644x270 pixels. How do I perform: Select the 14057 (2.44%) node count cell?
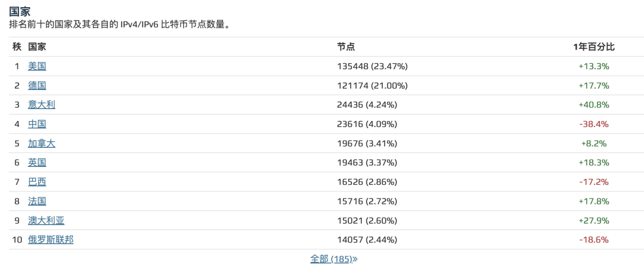click(367, 240)
